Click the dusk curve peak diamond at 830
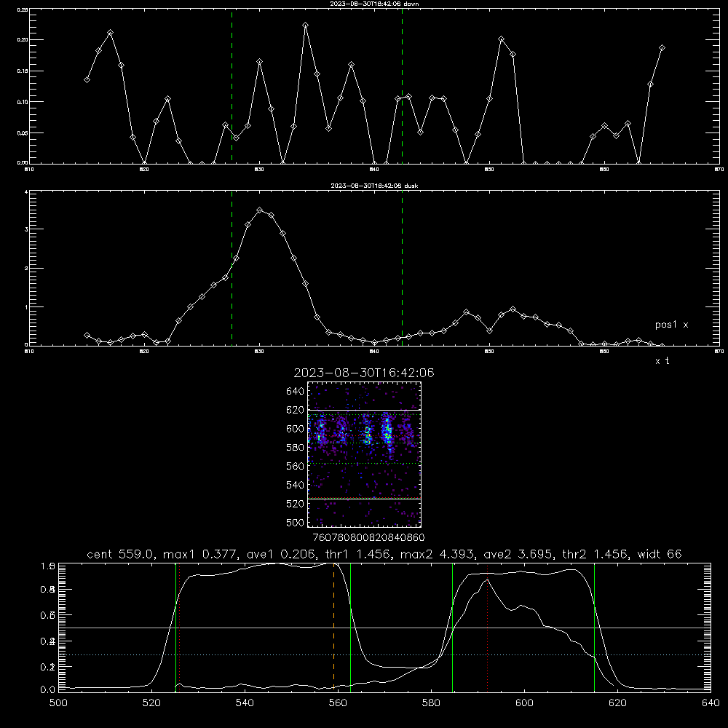Image resolution: width=728 pixels, height=728 pixels. 260,210
